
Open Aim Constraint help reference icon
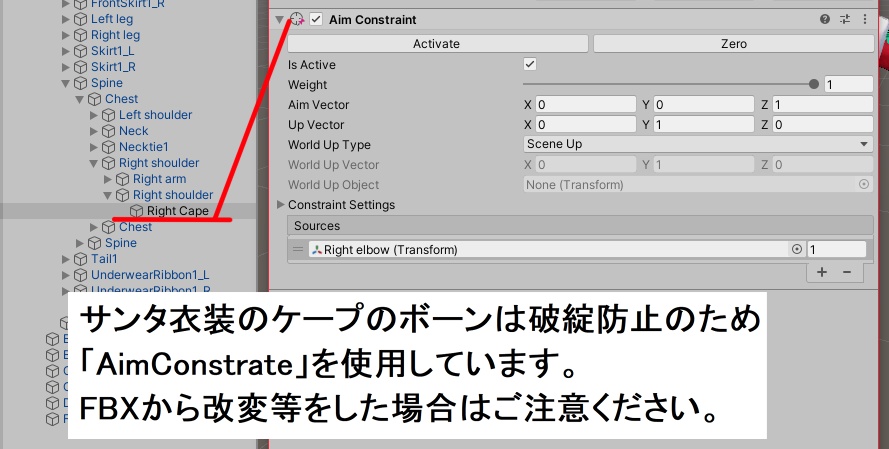click(825, 19)
